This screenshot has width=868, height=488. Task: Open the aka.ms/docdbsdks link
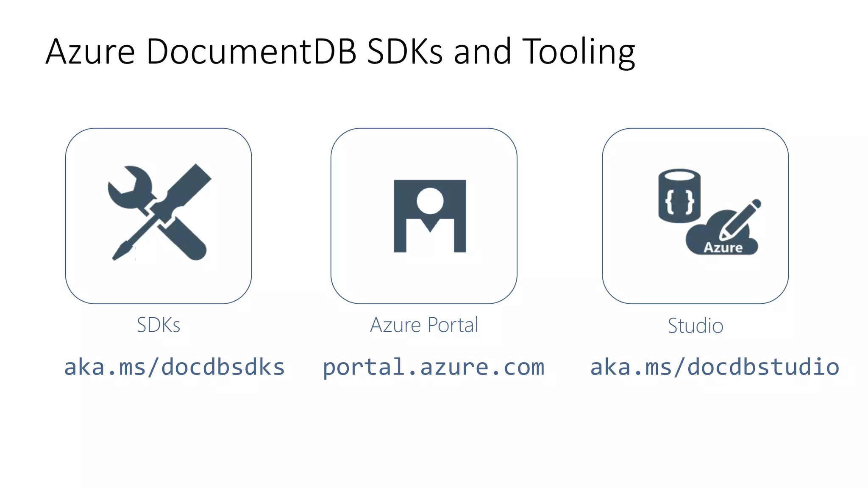point(174,367)
